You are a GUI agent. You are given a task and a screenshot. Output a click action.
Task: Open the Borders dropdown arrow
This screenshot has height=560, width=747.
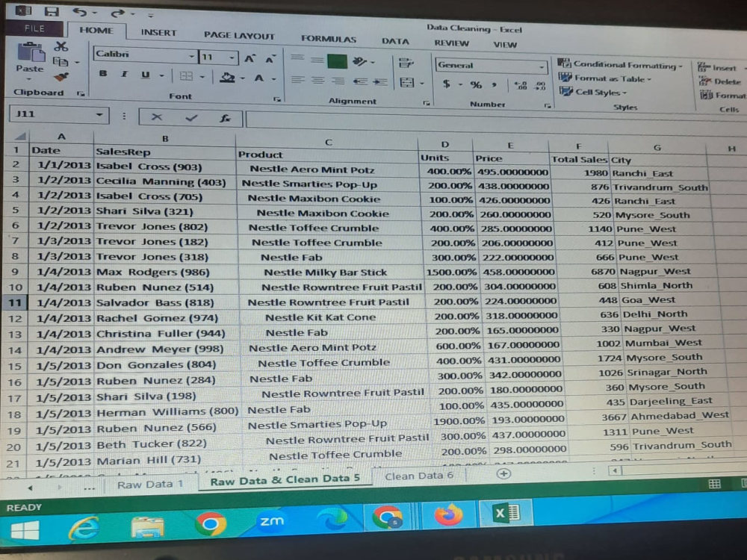pos(202,77)
